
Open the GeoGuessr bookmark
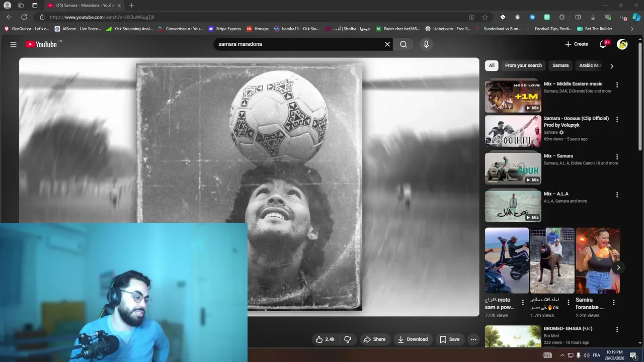[x=27, y=29]
